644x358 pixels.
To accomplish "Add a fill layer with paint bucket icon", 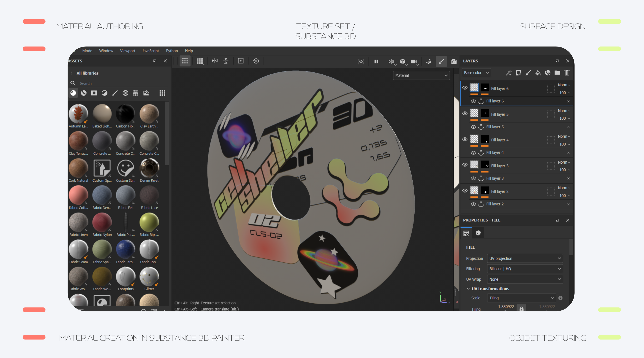I will click(x=538, y=73).
